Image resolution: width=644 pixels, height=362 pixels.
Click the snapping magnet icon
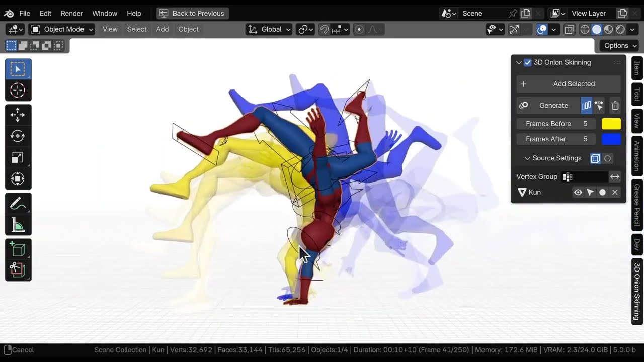325,30
